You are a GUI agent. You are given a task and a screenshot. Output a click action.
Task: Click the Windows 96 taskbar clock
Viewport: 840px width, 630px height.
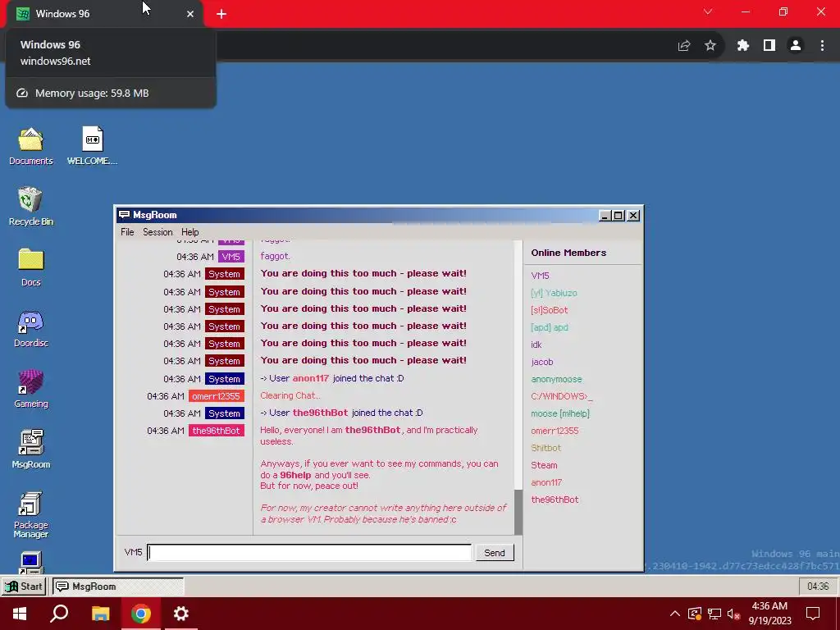tap(818, 586)
